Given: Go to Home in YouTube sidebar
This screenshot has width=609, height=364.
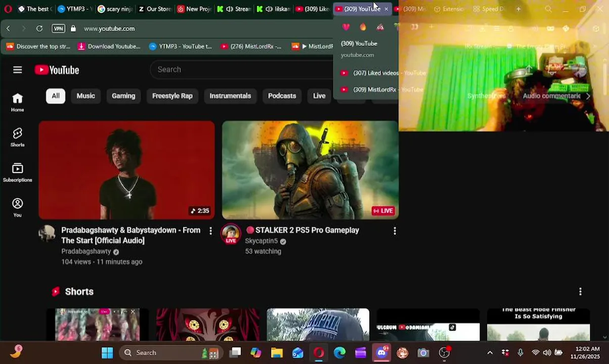Looking at the screenshot, I should tap(18, 103).
